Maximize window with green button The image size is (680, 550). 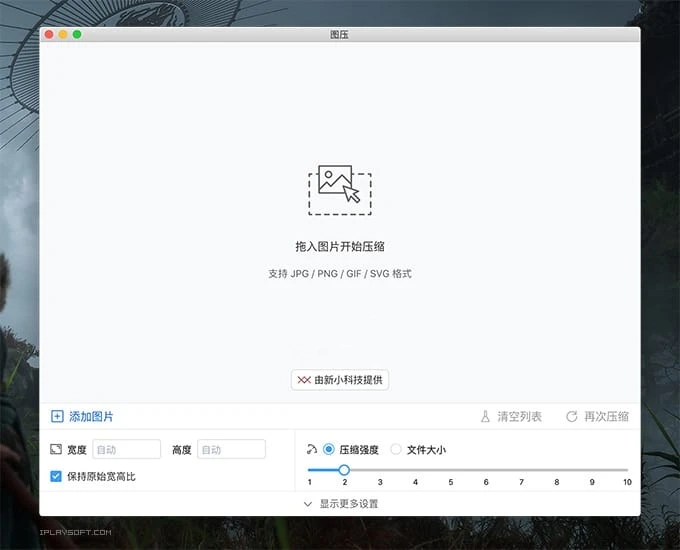pyautogui.click(x=77, y=34)
